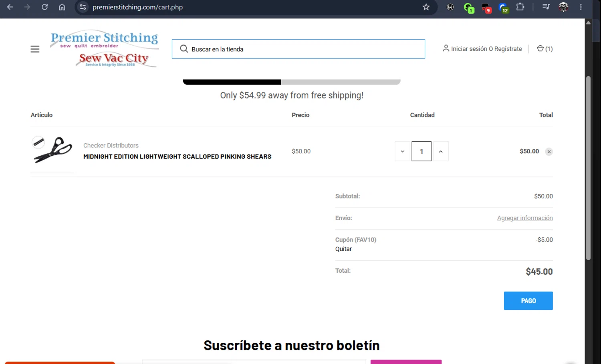Viewport: 601px width, 364px height.
Task: Click the pinking shears product thumbnail
Action: pyautogui.click(x=52, y=151)
